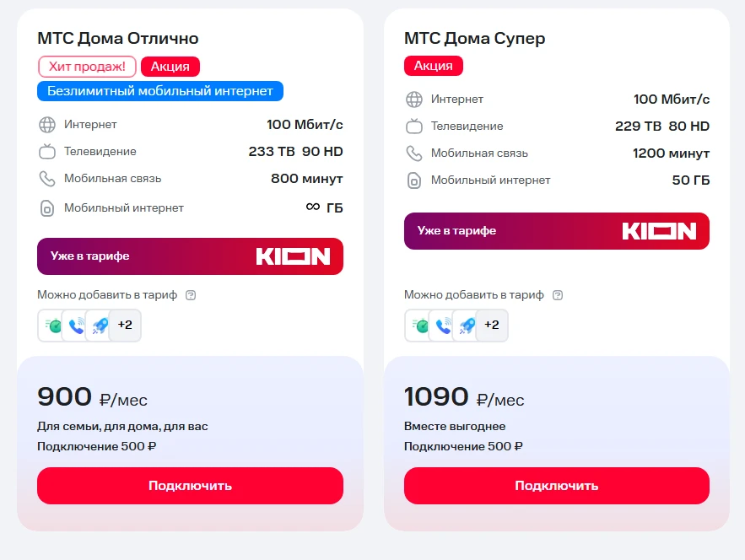Click the Мобильный интернет SIM icon on МТС Дома Супер
This screenshot has width=745, height=560.
[x=413, y=180]
